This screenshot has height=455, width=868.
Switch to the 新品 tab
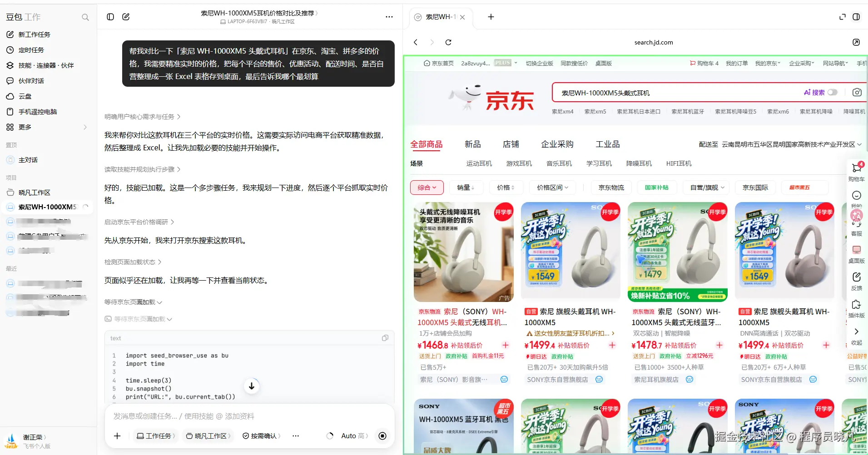pos(472,144)
